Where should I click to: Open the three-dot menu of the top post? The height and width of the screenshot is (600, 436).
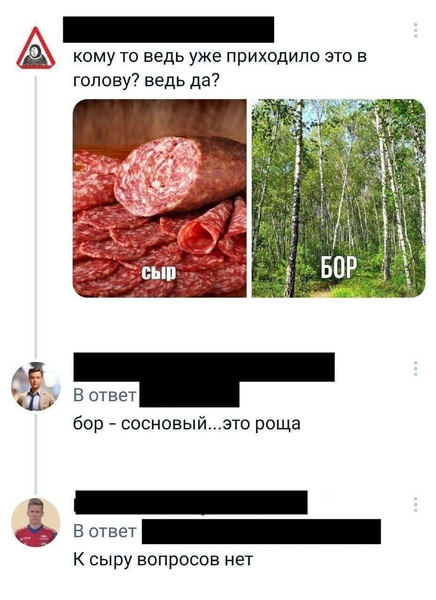415,31
